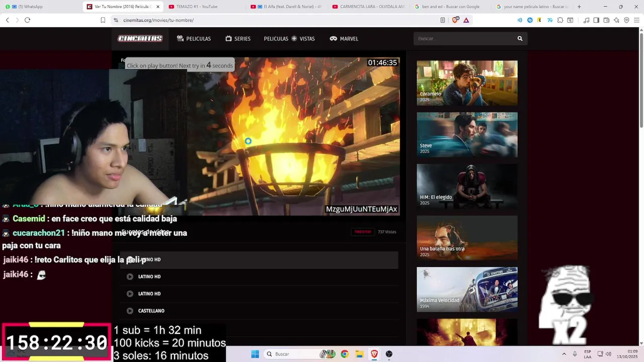Open the Brave Wallet icon
The image size is (644, 362).
pyautogui.click(x=606, y=20)
